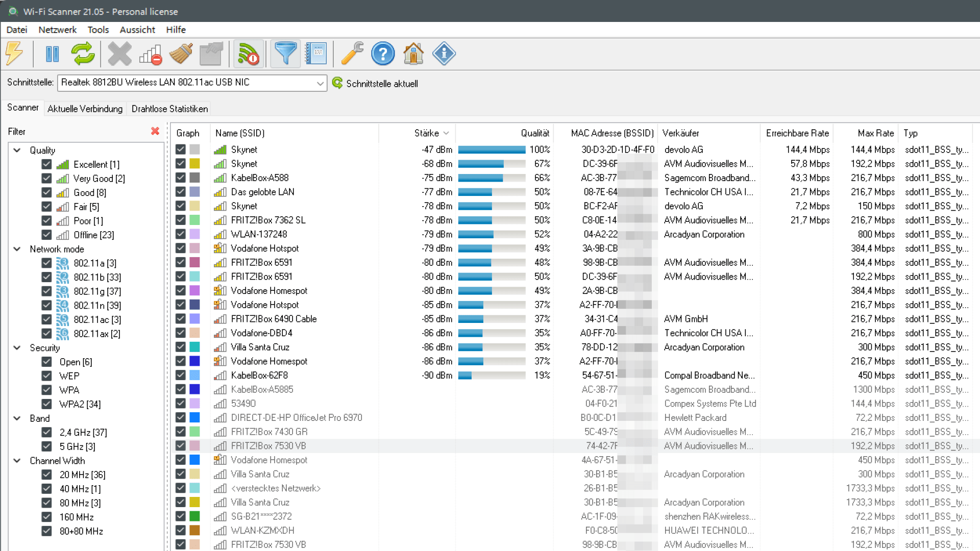Uncheck graph checkbox for FRITZ!Box 7362 SL

[180, 220]
